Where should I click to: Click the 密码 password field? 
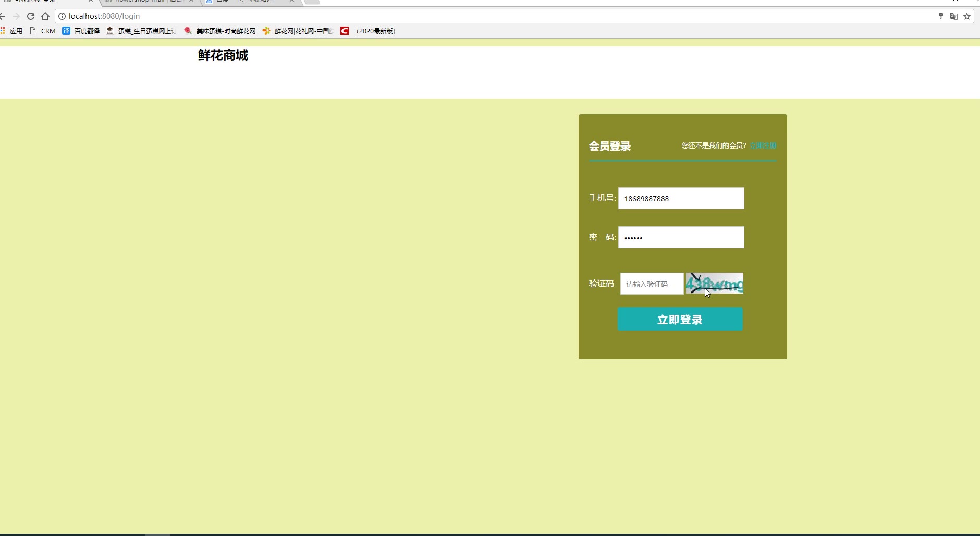point(681,237)
